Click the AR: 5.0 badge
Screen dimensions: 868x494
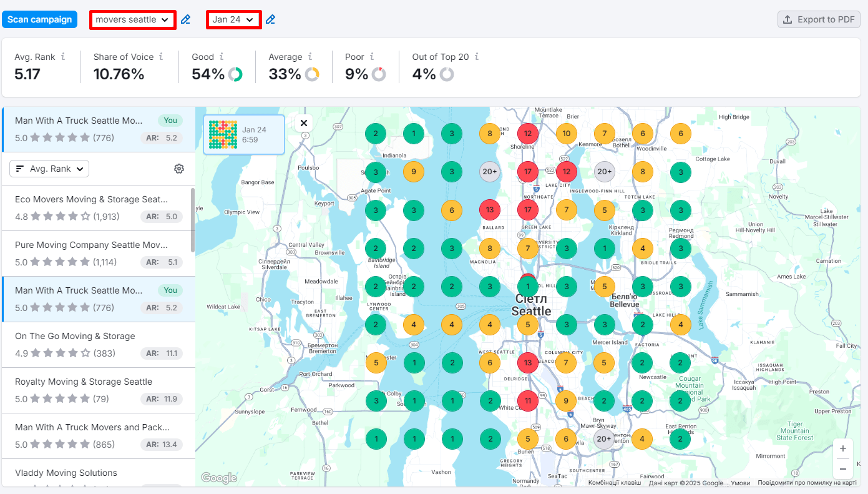(162, 217)
